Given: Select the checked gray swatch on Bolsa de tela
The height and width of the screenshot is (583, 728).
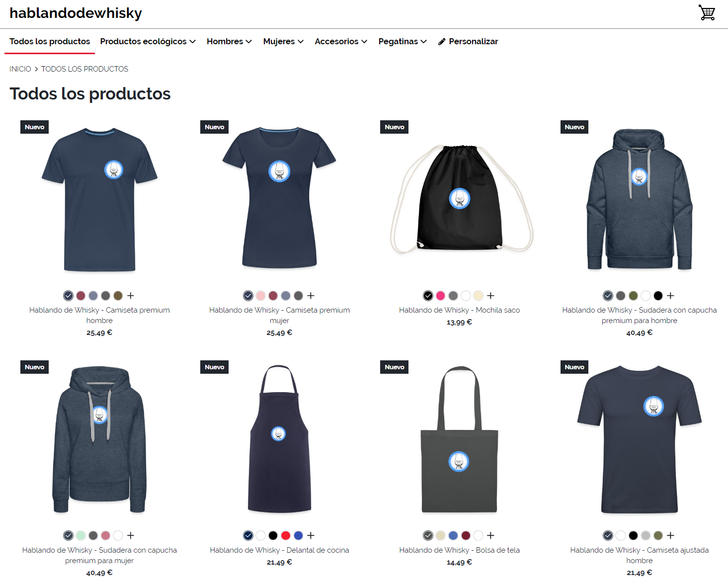Looking at the screenshot, I should pos(428,535).
